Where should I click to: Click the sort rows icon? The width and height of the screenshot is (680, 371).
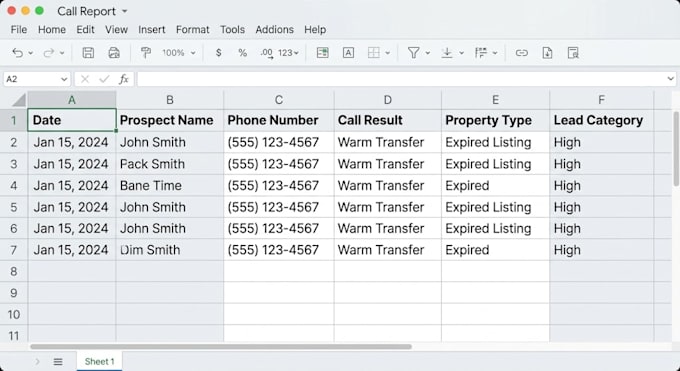[481, 53]
